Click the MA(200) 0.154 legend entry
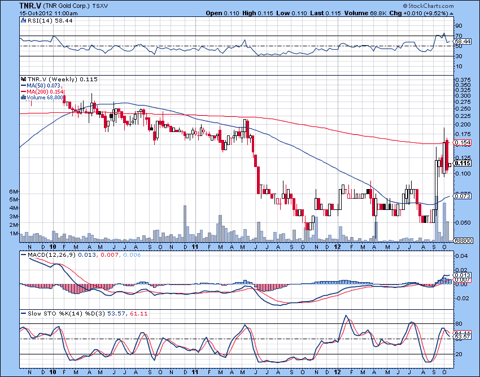480x377 pixels. point(45,92)
